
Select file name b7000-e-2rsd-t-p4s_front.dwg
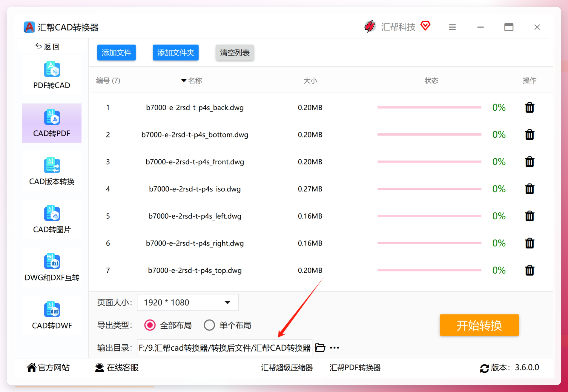coord(195,162)
